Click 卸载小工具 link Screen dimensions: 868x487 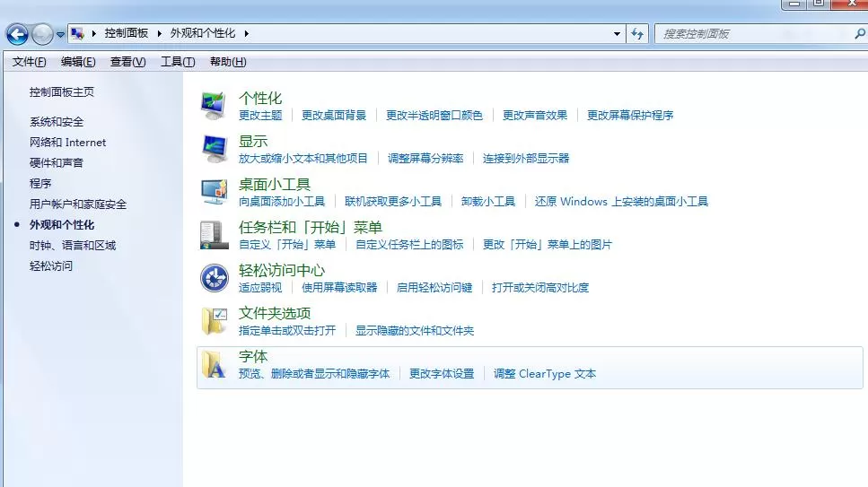coord(488,202)
